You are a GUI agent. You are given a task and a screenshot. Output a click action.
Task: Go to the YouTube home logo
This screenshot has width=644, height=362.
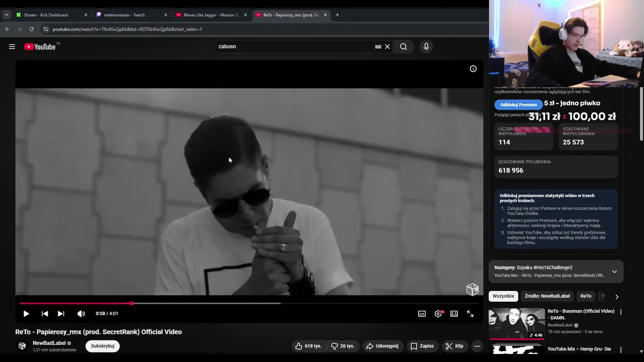point(40,47)
